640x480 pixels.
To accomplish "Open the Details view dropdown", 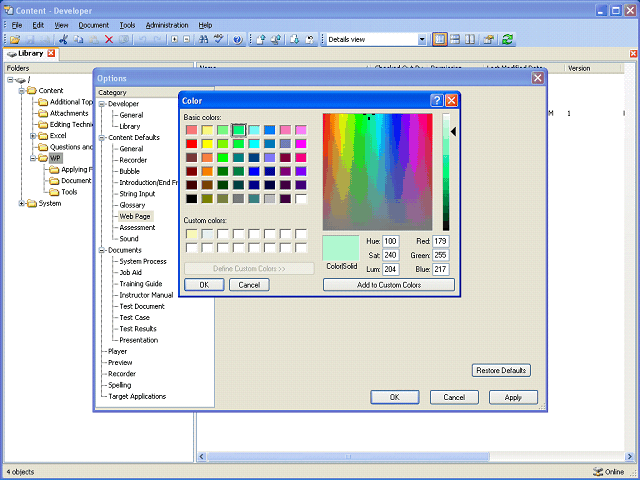I will (x=421, y=39).
